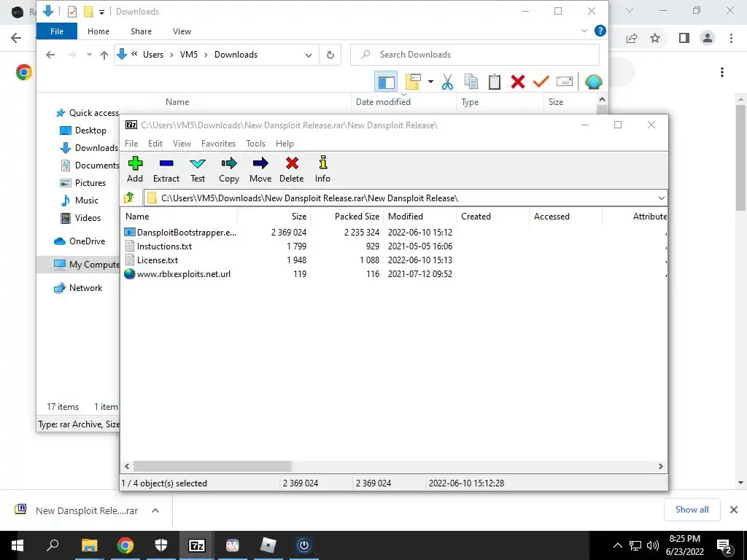Expand the 7-Zip address path dropdown

[661, 198]
